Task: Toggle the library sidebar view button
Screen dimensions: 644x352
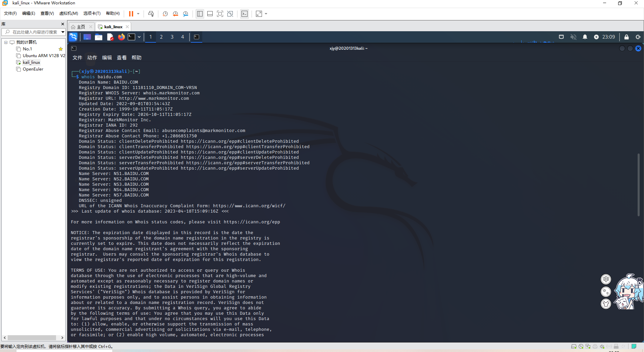Action: click(x=200, y=14)
